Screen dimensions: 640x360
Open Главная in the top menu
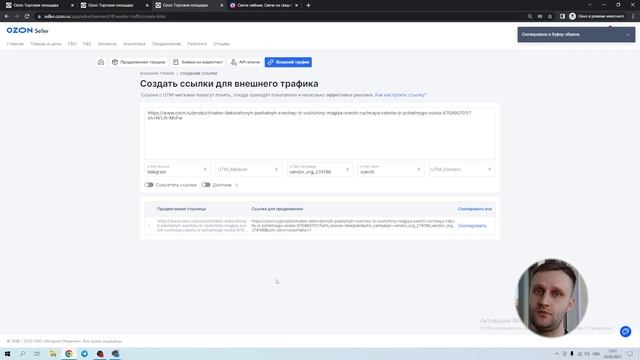click(15, 44)
